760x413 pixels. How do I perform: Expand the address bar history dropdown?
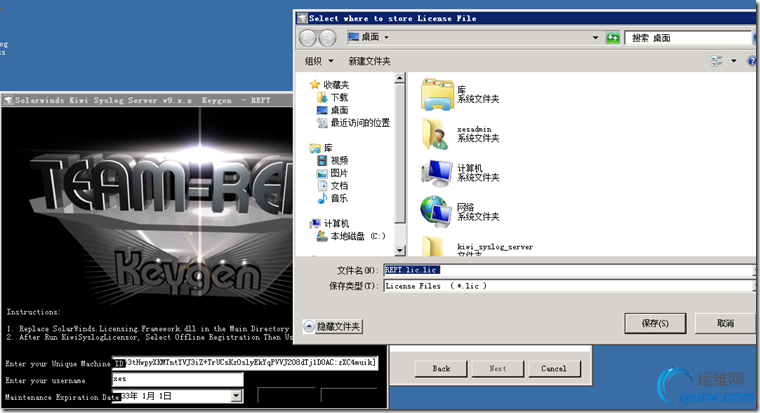point(595,37)
